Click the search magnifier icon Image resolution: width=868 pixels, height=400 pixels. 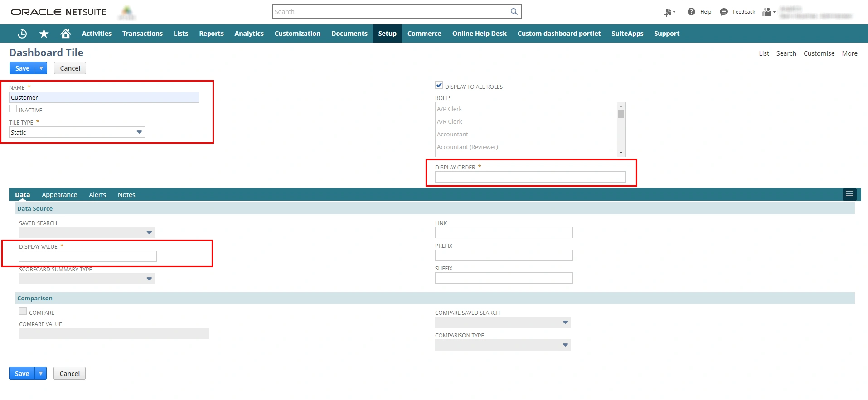(x=514, y=12)
